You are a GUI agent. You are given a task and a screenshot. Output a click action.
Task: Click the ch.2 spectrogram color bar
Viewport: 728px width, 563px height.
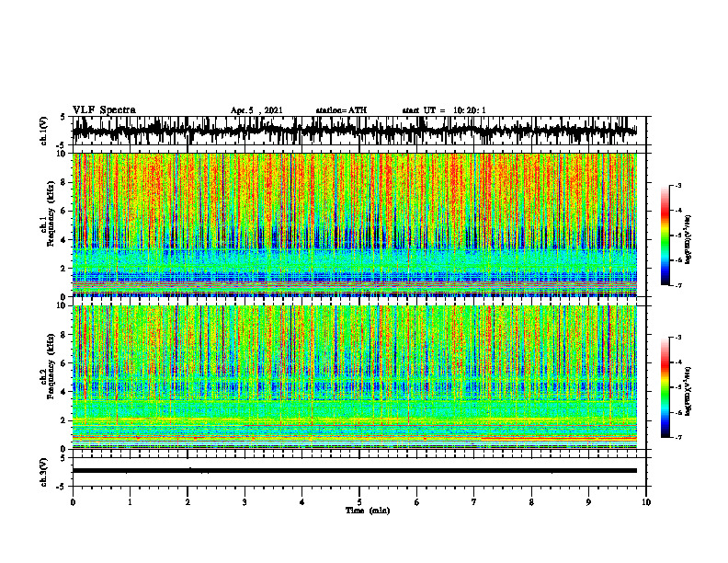point(665,387)
